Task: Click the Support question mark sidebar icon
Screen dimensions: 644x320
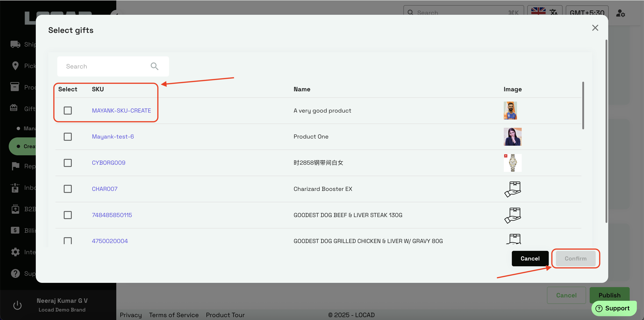Action: coord(15,273)
